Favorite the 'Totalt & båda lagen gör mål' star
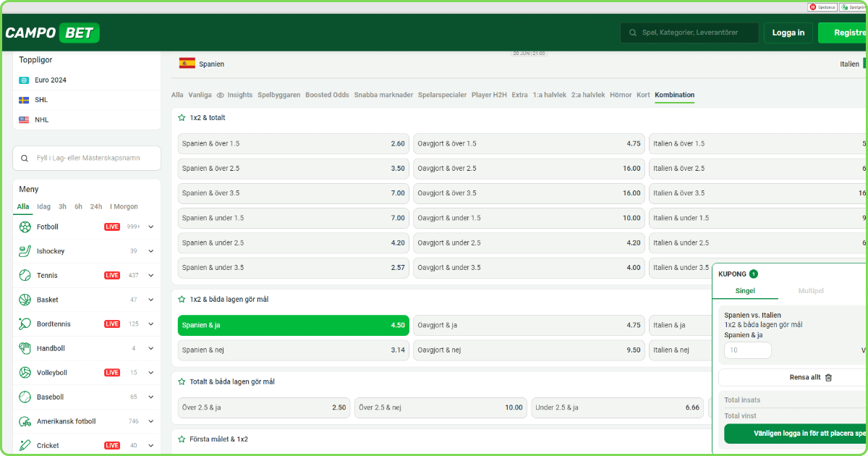868x456 pixels. [x=182, y=381]
